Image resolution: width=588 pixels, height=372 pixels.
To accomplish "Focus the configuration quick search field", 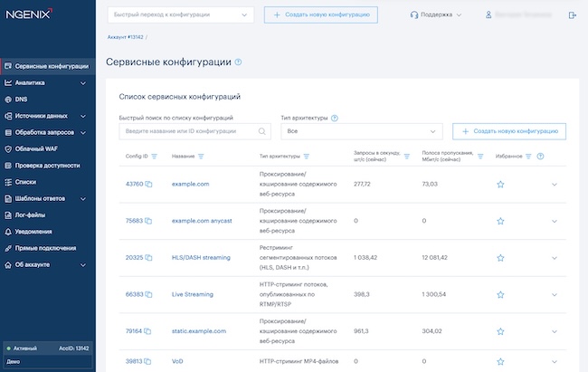I will click(x=195, y=131).
